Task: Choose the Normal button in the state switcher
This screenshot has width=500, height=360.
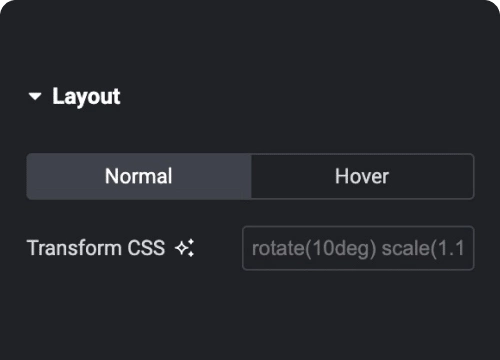Action: click(139, 176)
